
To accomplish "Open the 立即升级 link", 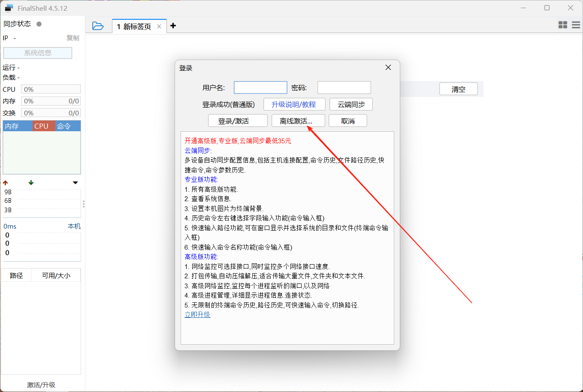I will pos(197,315).
